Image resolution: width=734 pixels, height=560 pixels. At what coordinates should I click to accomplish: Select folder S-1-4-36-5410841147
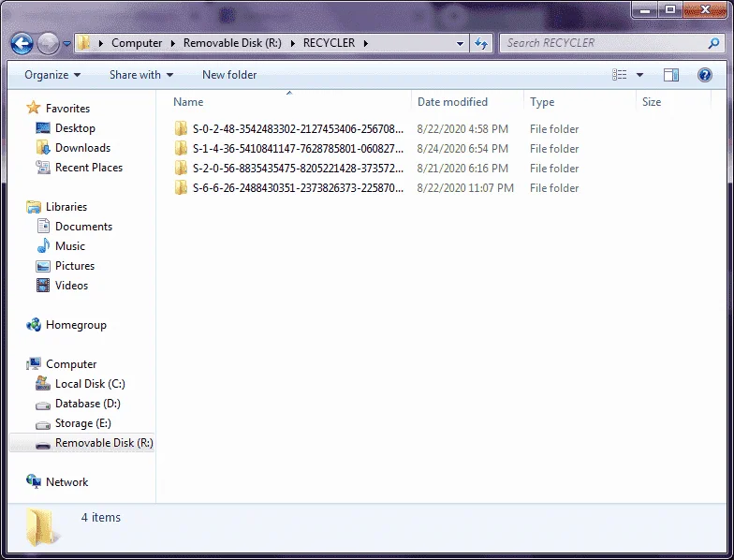(x=298, y=148)
